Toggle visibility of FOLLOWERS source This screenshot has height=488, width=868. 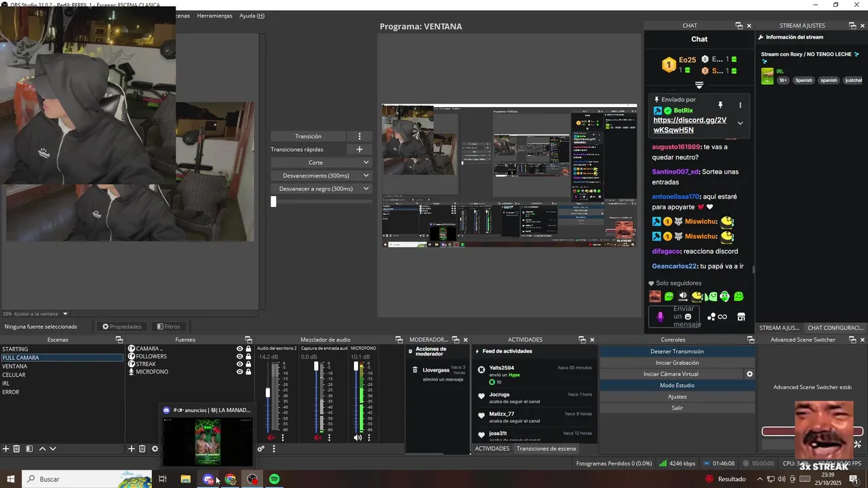click(x=239, y=357)
